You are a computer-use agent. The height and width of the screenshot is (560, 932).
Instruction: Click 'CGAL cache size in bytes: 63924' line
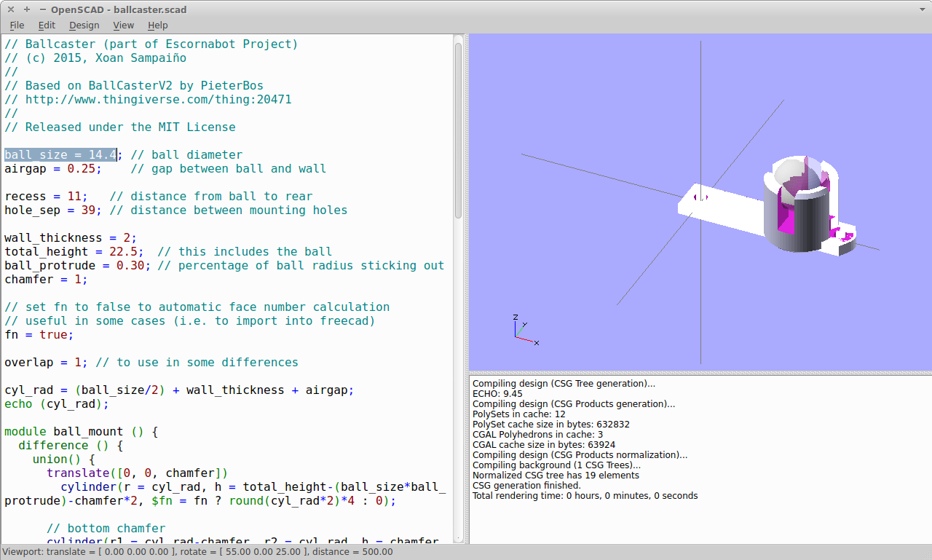544,444
